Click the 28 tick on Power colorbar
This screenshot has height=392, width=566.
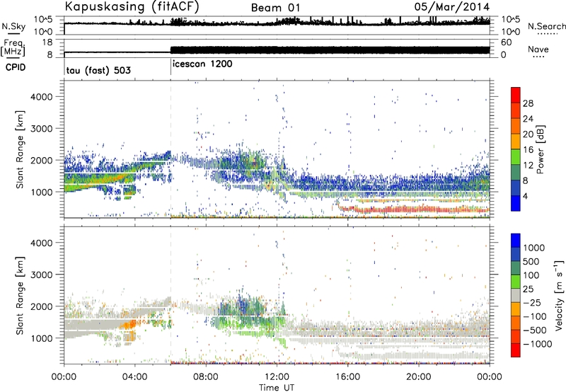pos(528,103)
